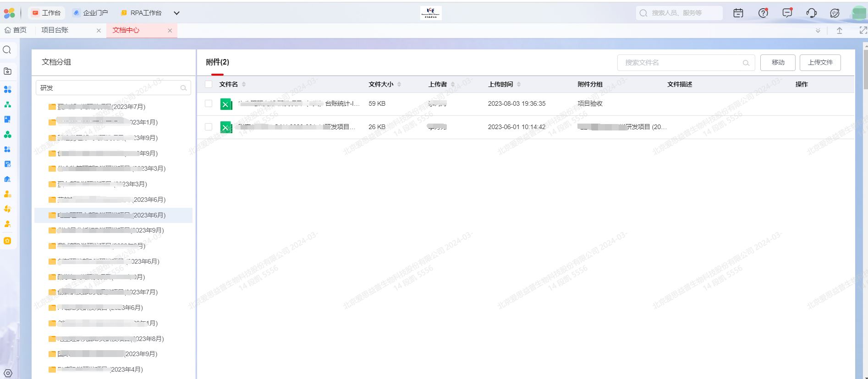Click the 移动 button

777,63
